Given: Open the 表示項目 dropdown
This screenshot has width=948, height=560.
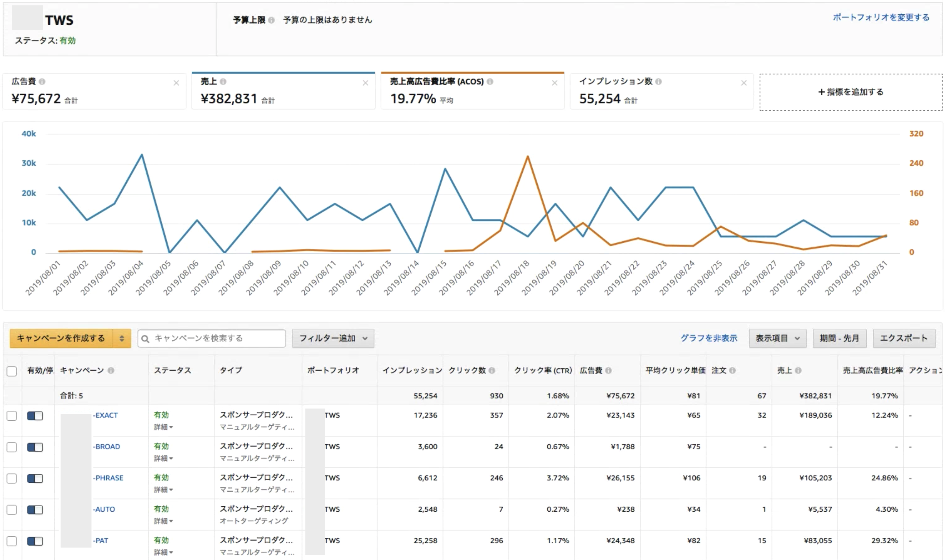Looking at the screenshot, I should pyautogui.click(x=778, y=338).
